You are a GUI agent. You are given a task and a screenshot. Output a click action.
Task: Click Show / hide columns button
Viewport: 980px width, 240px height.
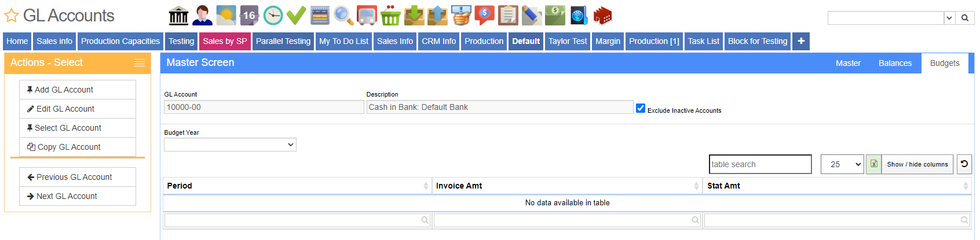[x=917, y=164]
